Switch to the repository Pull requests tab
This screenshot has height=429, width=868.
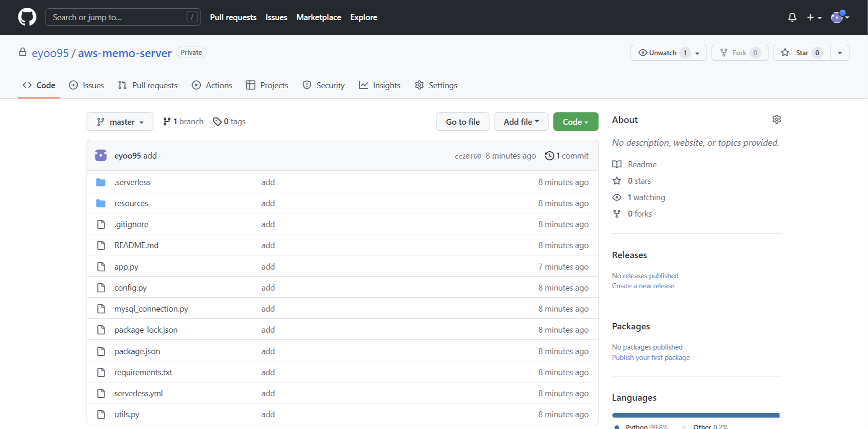(148, 85)
